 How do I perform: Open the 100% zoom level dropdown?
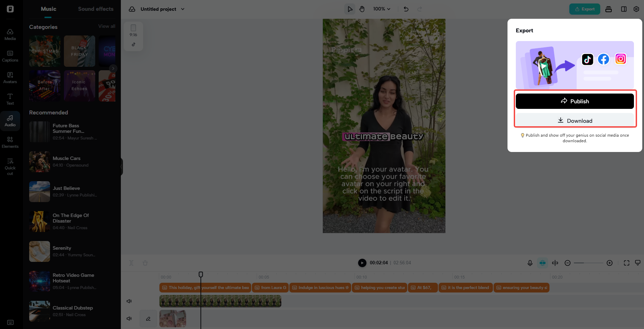coord(381,9)
